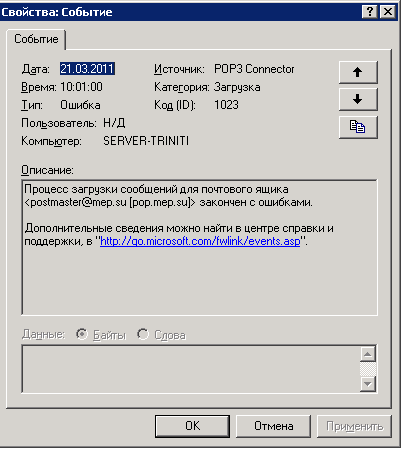This screenshot has width=401, height=457.
Task: Click the type value Ошибка
Action: (x=80, y=105)
